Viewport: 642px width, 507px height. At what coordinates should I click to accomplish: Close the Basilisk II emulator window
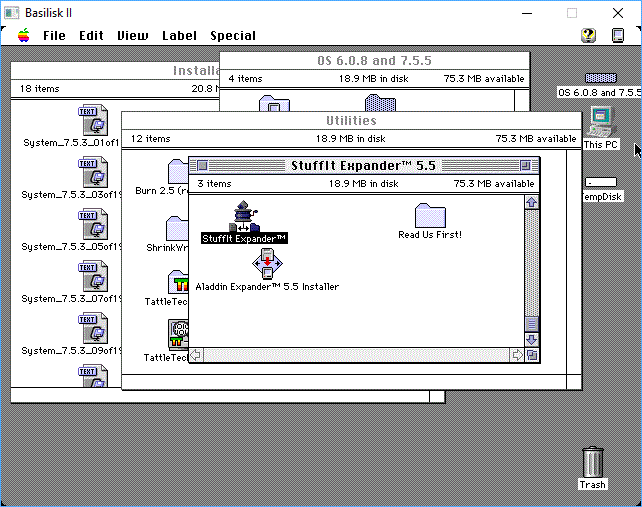618,13
